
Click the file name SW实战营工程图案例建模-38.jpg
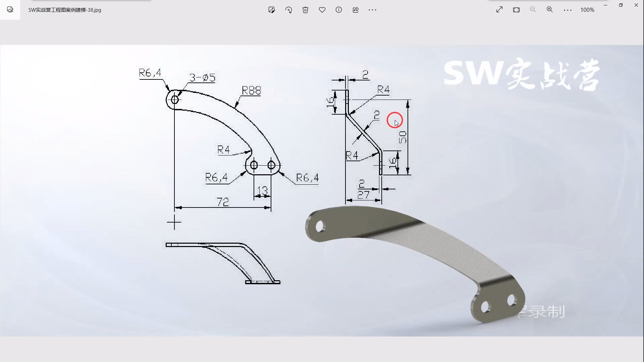pyautogui.click(x=65, y=10)
